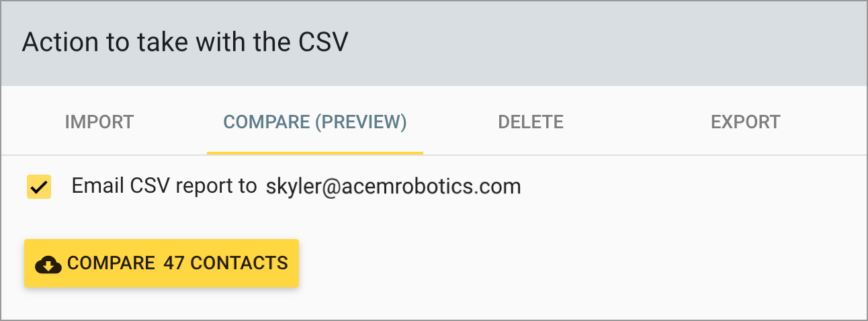Click the yellow underline below Compare tab
Viewport: 868px width, 321px height.
pyautogui.click(x=314, y=153)
